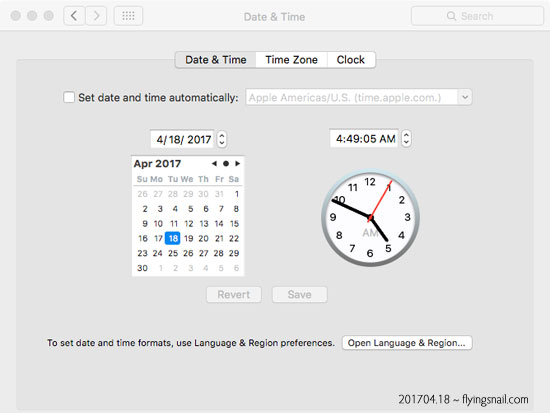Select the Date & Time tab
550x413 pixels.
[216, 60]
